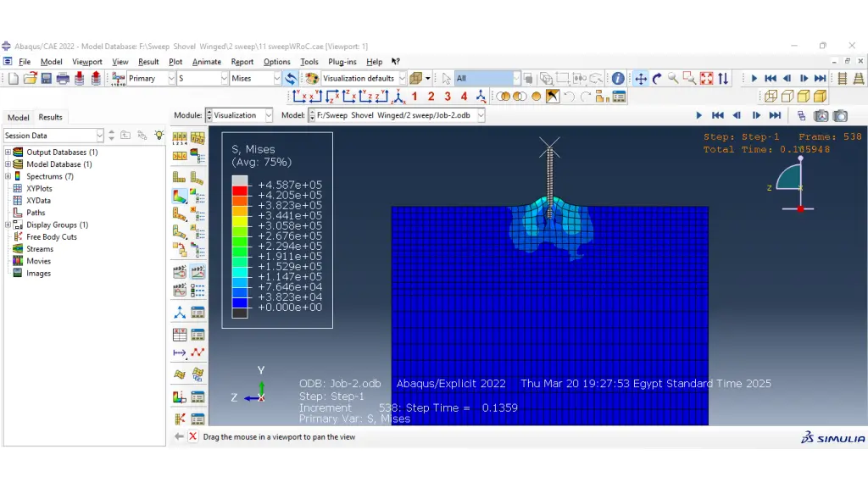Screen dimensions: 868x488
Task: Open the S output variable dropdown
Action: pos(203,79)
